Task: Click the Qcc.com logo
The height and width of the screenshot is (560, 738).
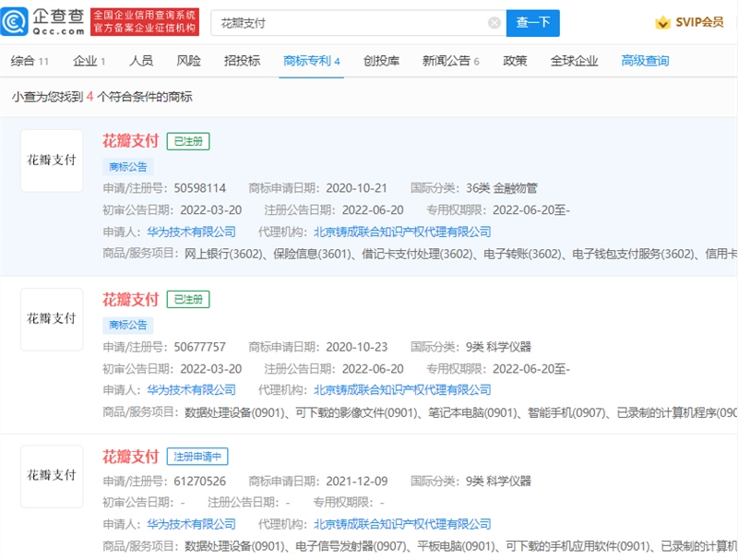Action: point(43,22)
